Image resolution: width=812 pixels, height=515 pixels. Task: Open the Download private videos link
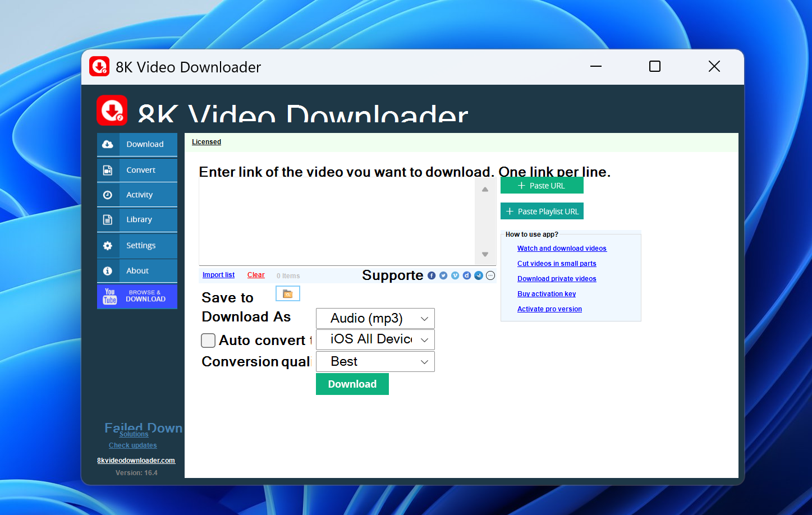click(557, 279)
